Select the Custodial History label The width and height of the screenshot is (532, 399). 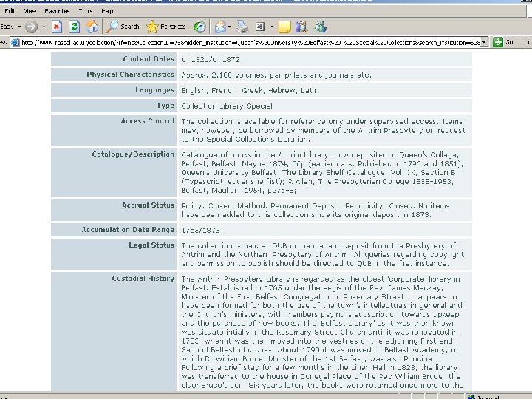(143, 279)
